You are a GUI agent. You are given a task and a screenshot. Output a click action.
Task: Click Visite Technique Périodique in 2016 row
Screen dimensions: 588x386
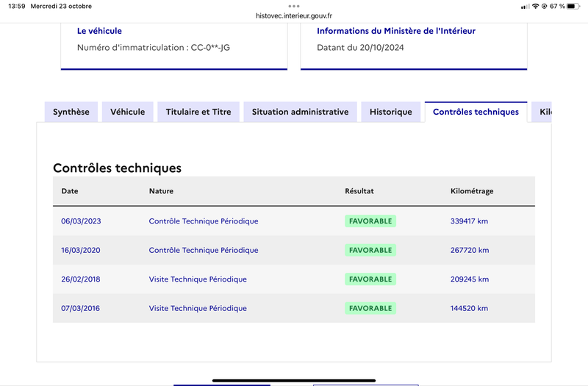point(198,308)
